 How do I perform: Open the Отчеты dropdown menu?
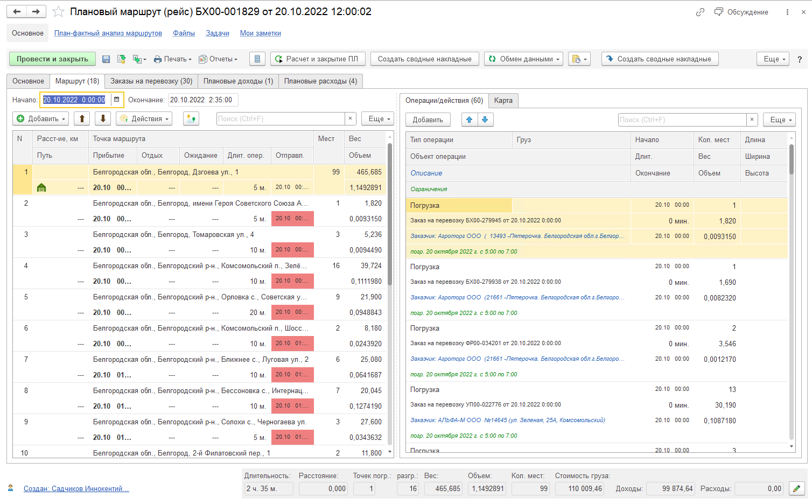pyautogui.click(x=218, y=59)
